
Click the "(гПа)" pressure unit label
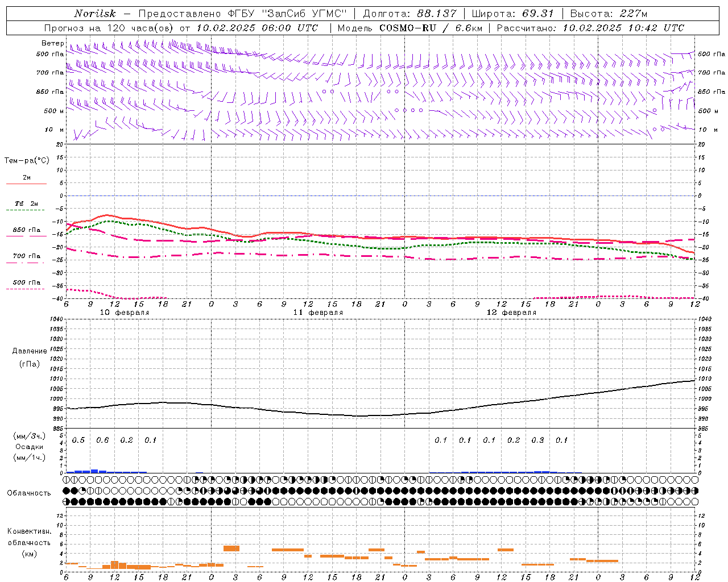coord(30,364)
